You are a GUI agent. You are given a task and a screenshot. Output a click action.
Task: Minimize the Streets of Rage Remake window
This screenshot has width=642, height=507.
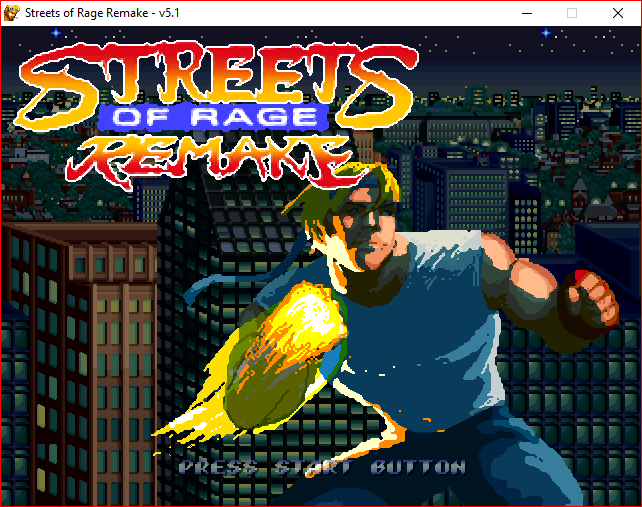[525, 13]
